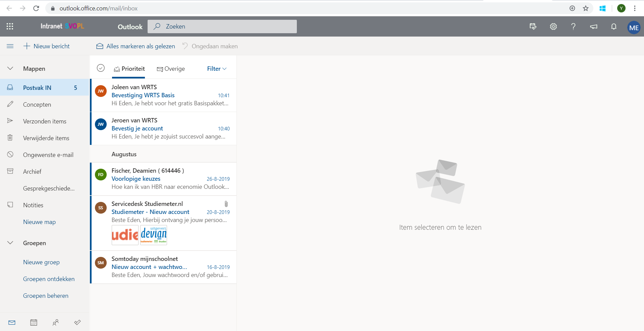Open the help question mark icon
The image size is (644, 331).
coord(574,26)
